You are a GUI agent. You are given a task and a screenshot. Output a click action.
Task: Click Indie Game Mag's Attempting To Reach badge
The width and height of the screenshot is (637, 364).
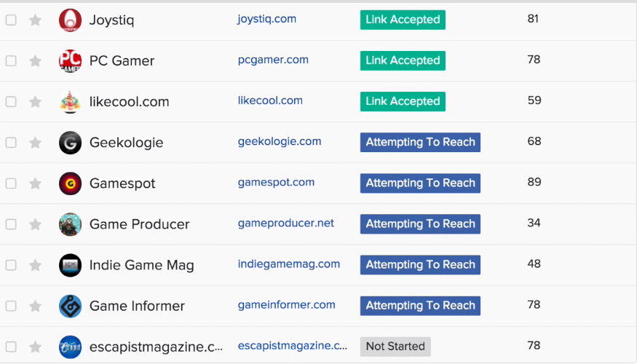click(420, 264)
